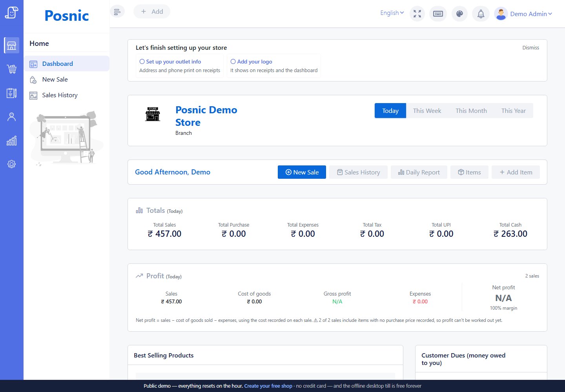Click 'Create your free shop' link
The image size is (565, 392).
[268, 386]
